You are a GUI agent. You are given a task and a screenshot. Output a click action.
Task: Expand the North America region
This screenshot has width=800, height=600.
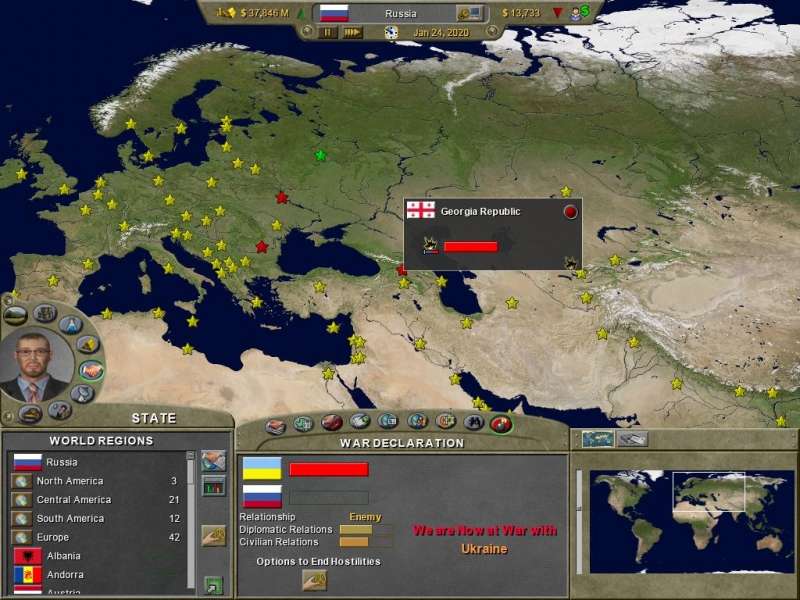70,481
